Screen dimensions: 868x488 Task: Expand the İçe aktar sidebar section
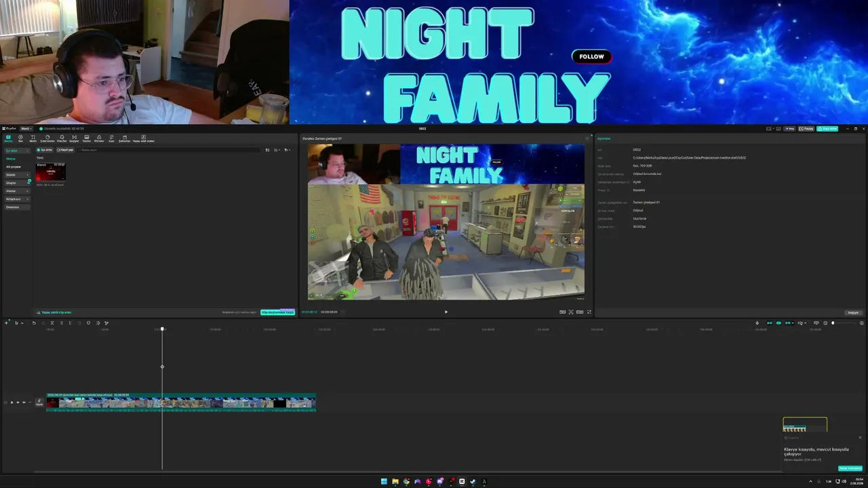pyautogui.click(x=18, y=150)
